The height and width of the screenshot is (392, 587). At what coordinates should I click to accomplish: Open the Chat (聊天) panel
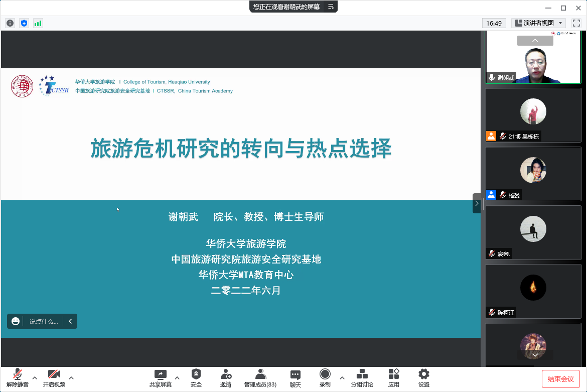pyautogui.click(x=296, y=378)
